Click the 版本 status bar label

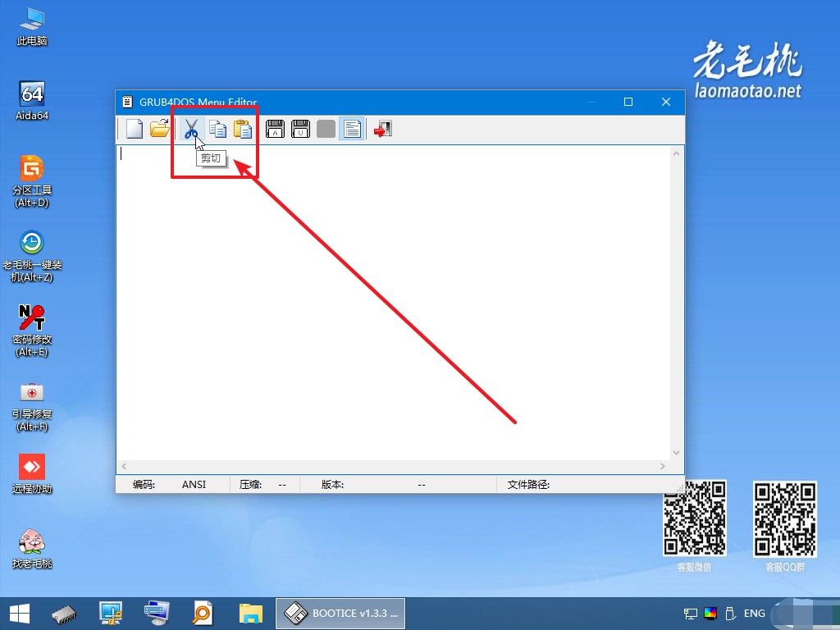[332, 484]
